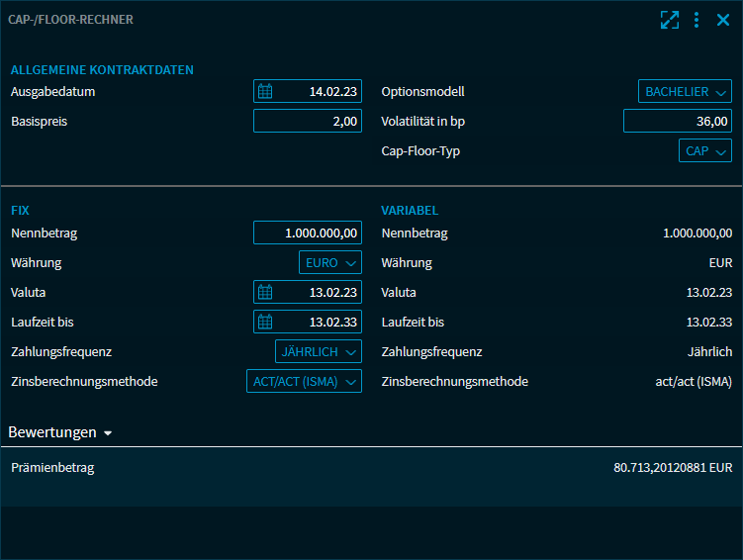Open the three-dot options menu
Viewport: 743px width, 560px height.
pyautogui.click(x=697, y=20)
